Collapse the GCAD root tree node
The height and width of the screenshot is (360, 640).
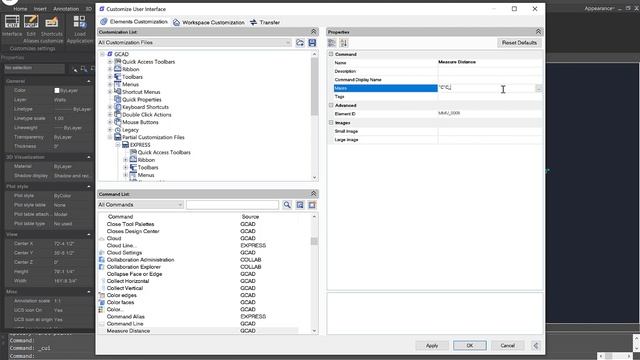pyautogui.click(x=102, y=54)
